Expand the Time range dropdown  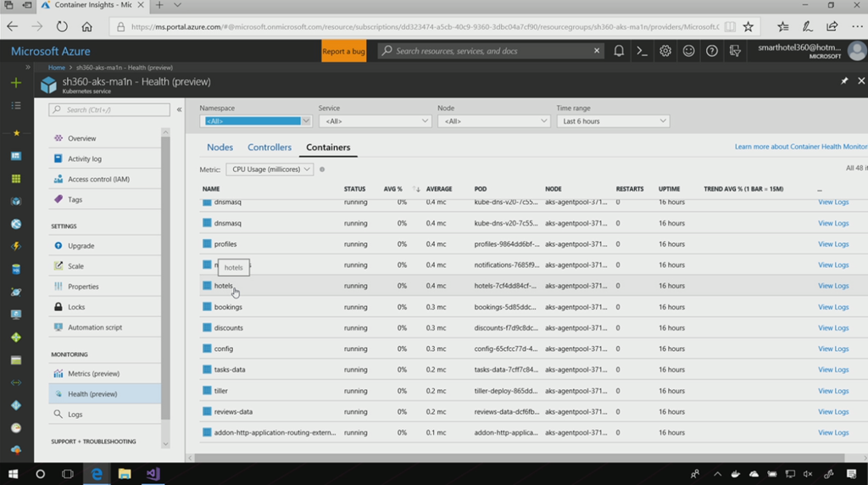[612, 121]
